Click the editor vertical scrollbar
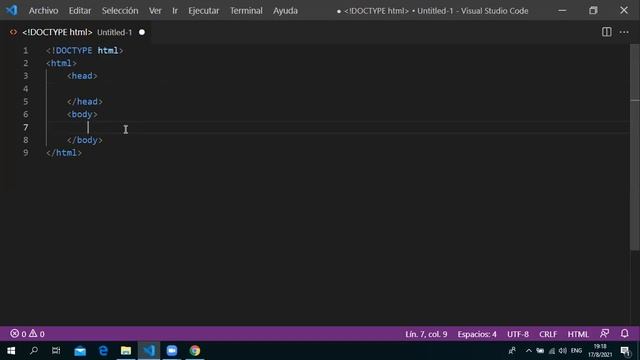The width and height of the screenshot is (640, 360). tap(635, 147)
